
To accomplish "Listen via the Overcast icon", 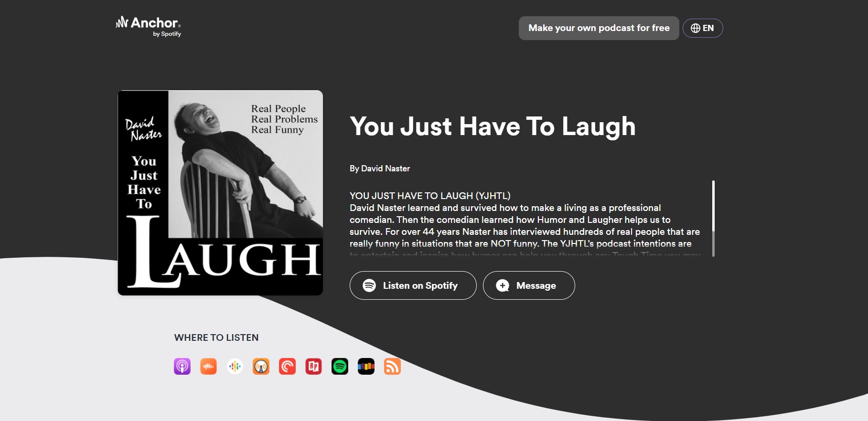I will pyautogui.click(x=261, y=367).
